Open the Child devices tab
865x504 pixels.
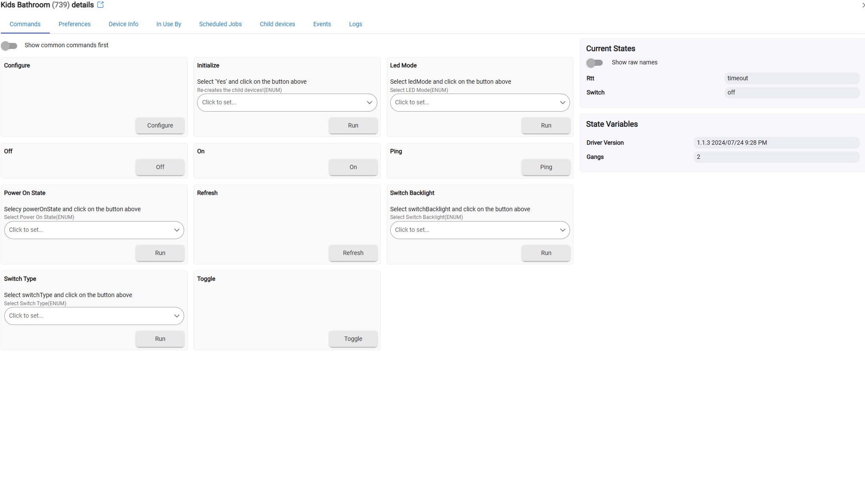[x=277, y=24]
